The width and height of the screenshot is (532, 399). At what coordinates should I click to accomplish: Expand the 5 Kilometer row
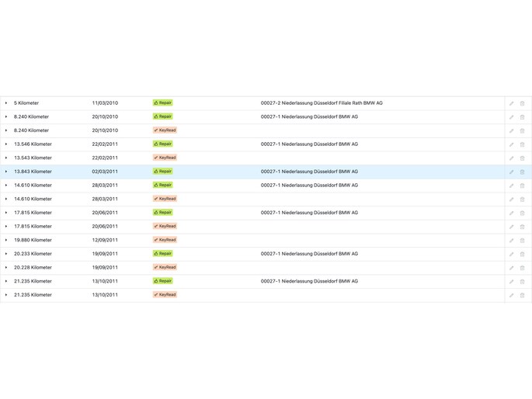tap(6, 103)
